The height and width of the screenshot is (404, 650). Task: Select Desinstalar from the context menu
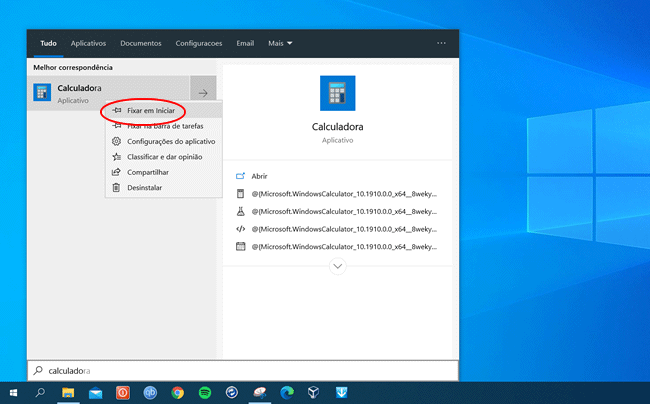(x=144, y=187)
